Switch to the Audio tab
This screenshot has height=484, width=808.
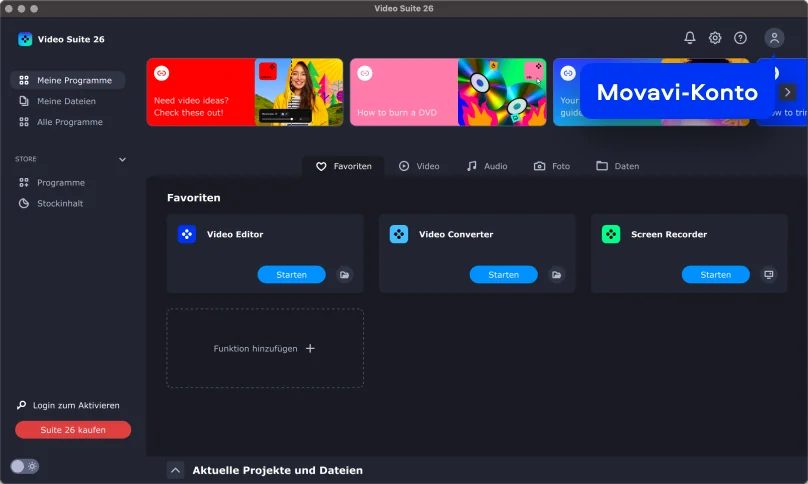point(486,166)
